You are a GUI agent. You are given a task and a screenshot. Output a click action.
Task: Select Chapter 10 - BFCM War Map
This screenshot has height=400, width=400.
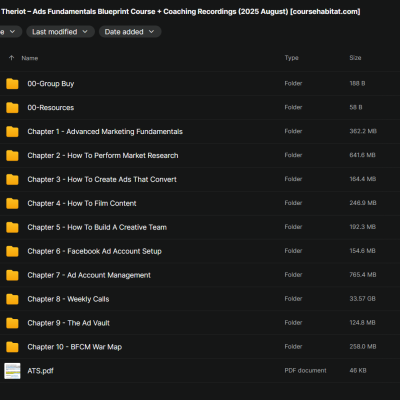[x=75, y=347]
